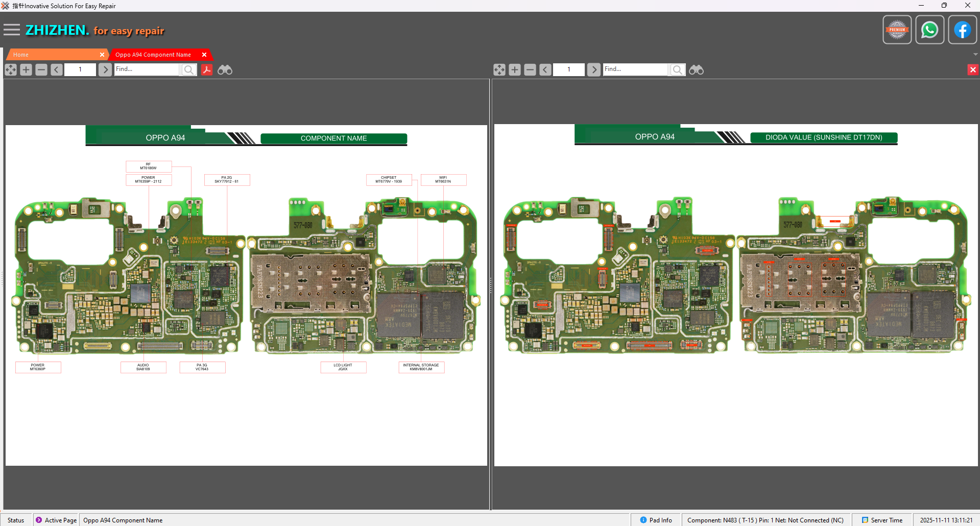Image resolution: width=980 pixels, height=526 pixels.
Task: Click search magnifier in left viewer
Action: pos(189,69)
